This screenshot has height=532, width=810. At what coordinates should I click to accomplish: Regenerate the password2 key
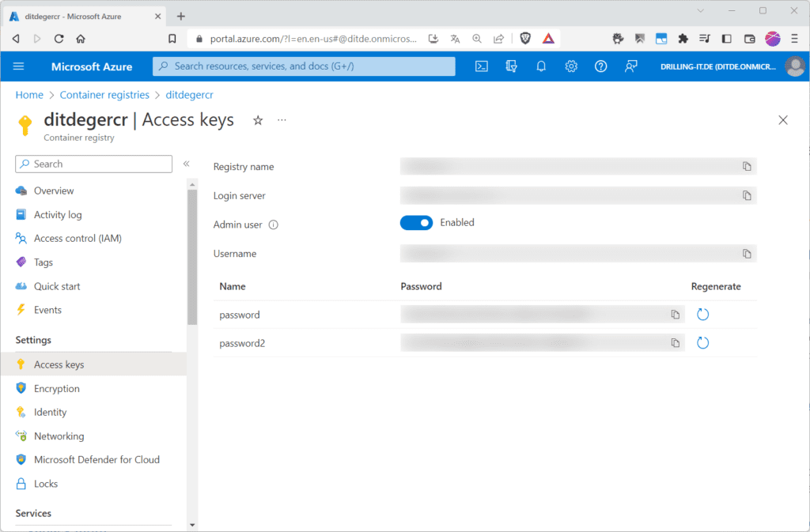click(702, 342)
